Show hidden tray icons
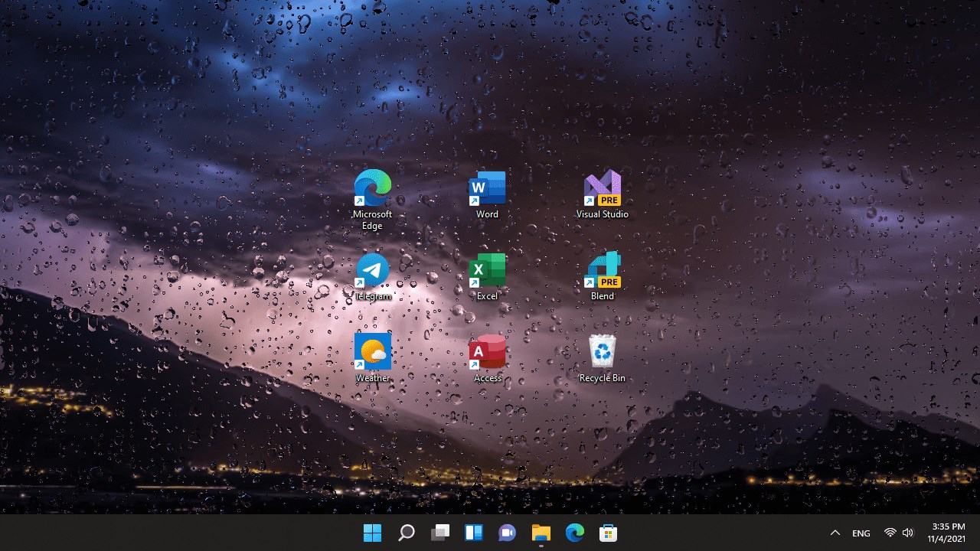This screenshot has width=980, height=551. click(835, 533)
